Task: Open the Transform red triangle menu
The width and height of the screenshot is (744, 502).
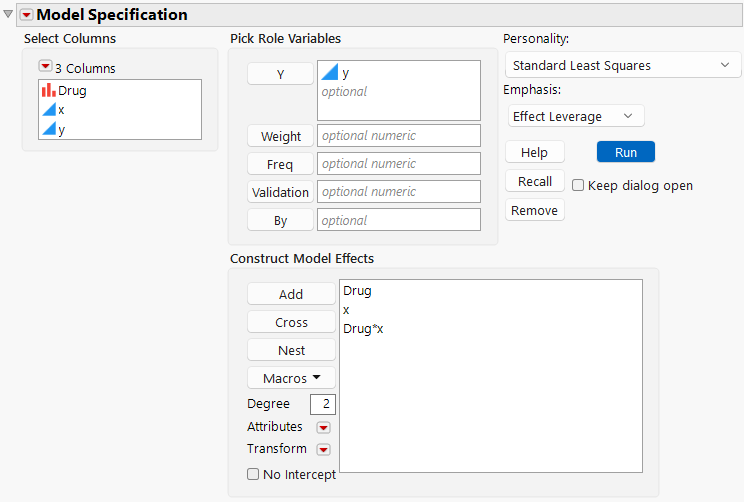Action: tap(323, 449)
